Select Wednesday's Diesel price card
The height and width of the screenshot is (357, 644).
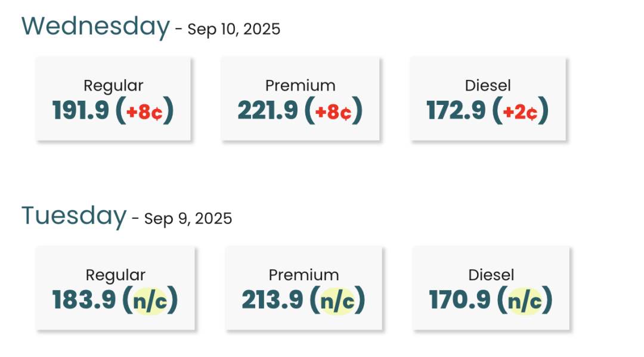pyautogui.click(x=488, y=99)
